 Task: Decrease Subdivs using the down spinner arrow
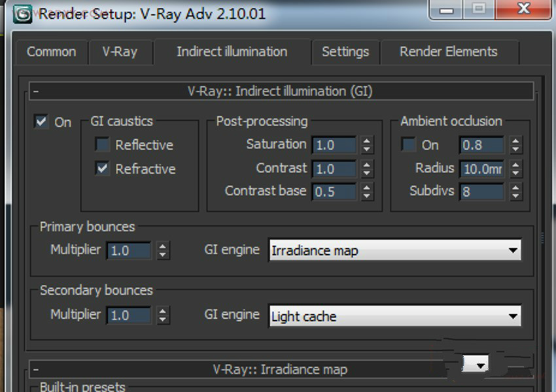515,196
